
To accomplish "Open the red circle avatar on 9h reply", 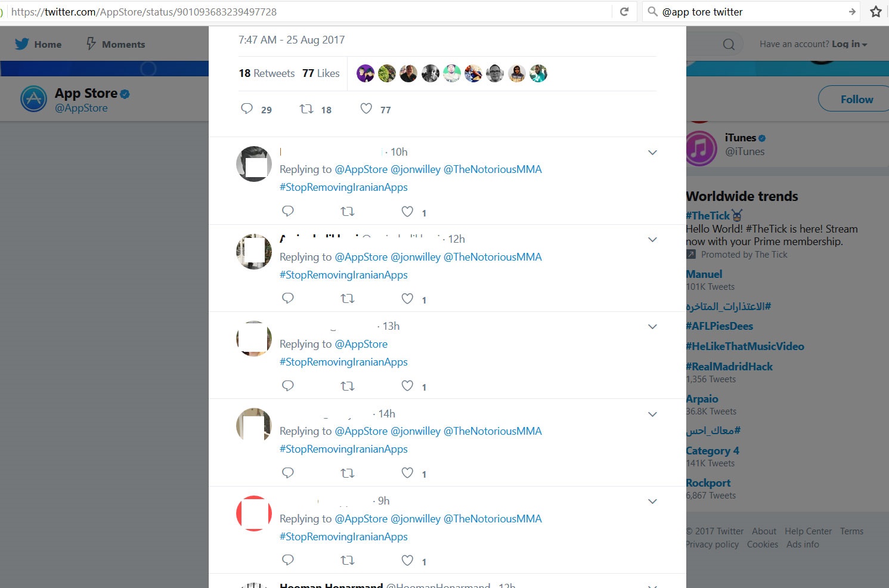I will [254, 513].
